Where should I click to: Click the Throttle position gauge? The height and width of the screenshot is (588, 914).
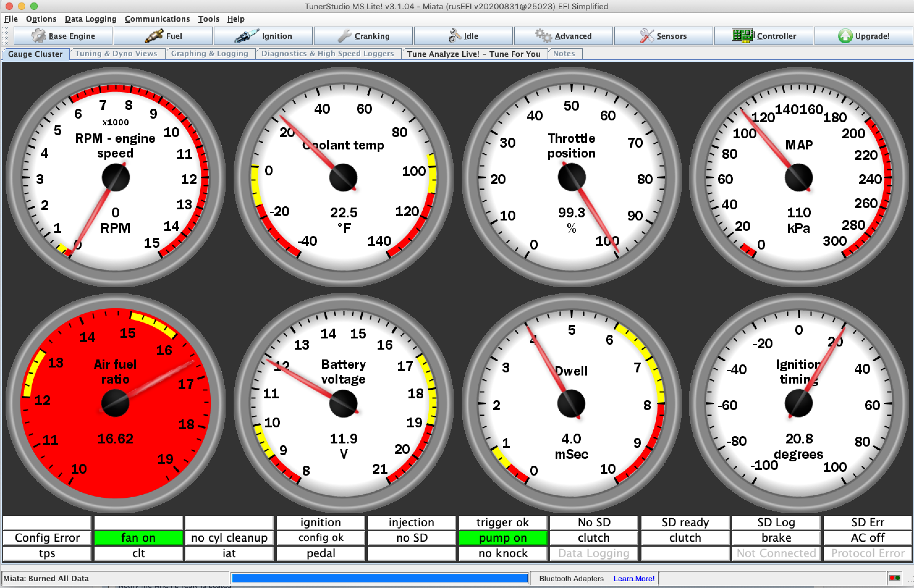coord(571,177)
